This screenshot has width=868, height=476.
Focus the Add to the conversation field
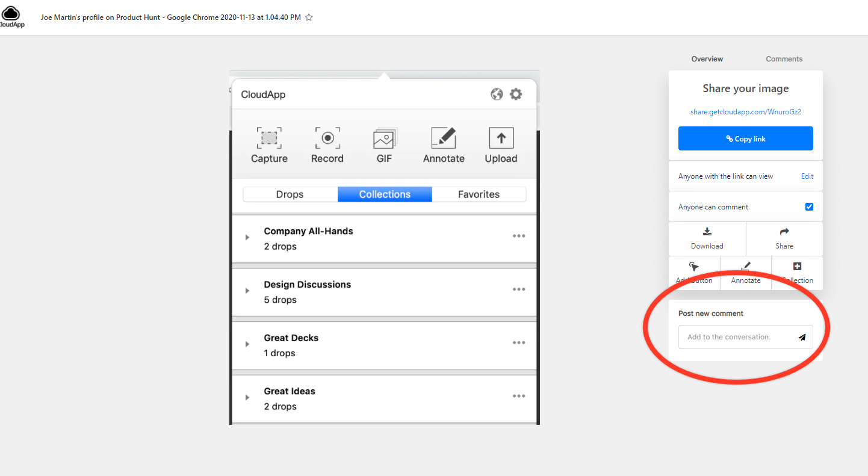(746, 337)
